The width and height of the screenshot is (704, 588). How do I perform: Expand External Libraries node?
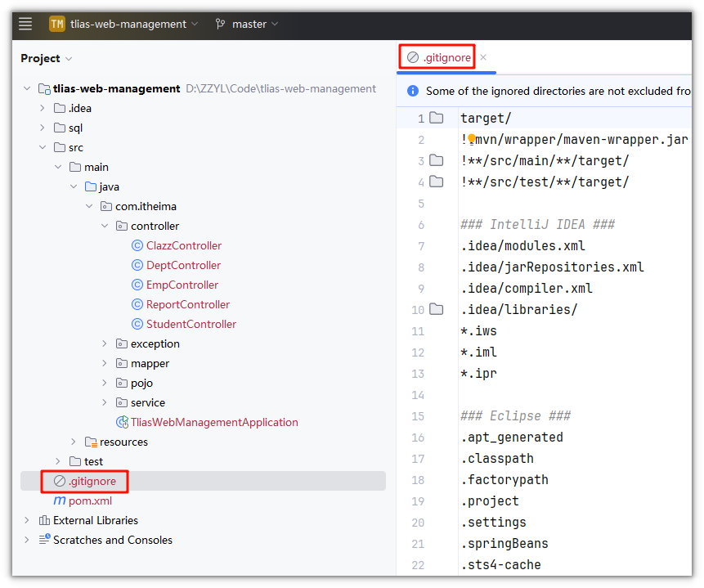[x=27, y=520]
